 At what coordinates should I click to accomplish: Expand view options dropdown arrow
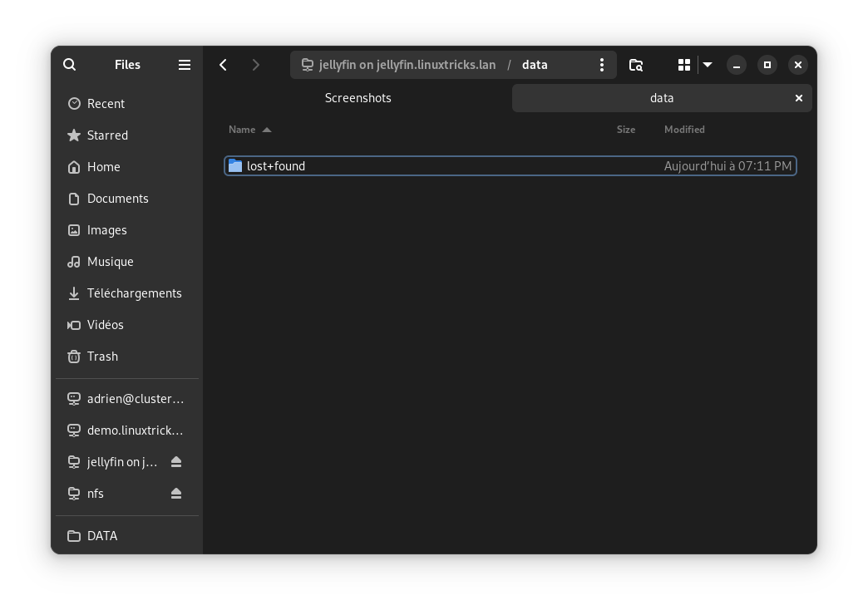pyautogui.click(x=708, y=65)
